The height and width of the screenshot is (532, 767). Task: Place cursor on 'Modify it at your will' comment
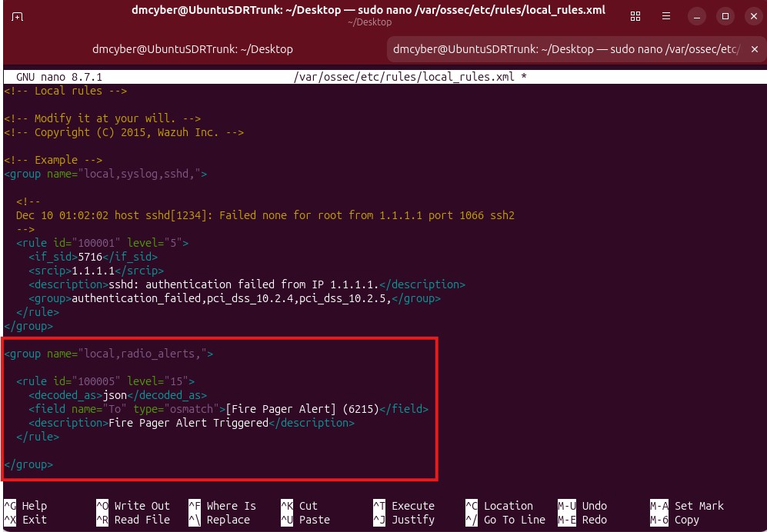pos(102,118)
